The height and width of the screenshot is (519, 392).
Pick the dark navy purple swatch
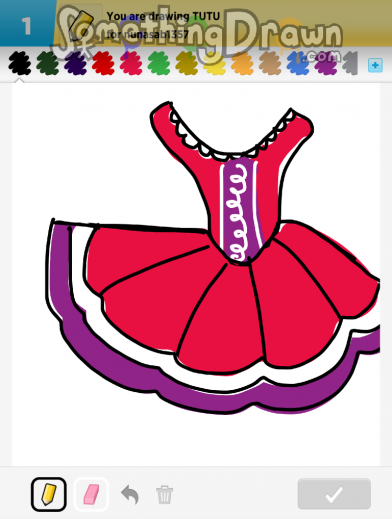pyautogui.click(x=75, y=63)
